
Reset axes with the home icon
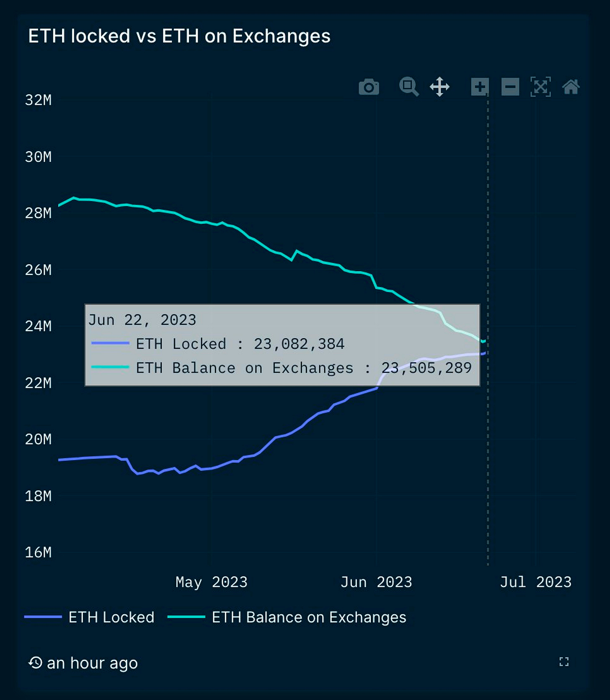(571, 87)
